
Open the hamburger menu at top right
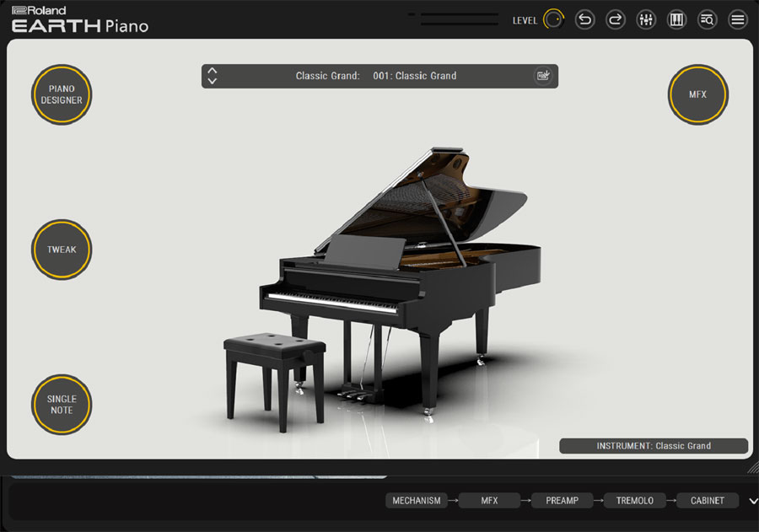737,19
